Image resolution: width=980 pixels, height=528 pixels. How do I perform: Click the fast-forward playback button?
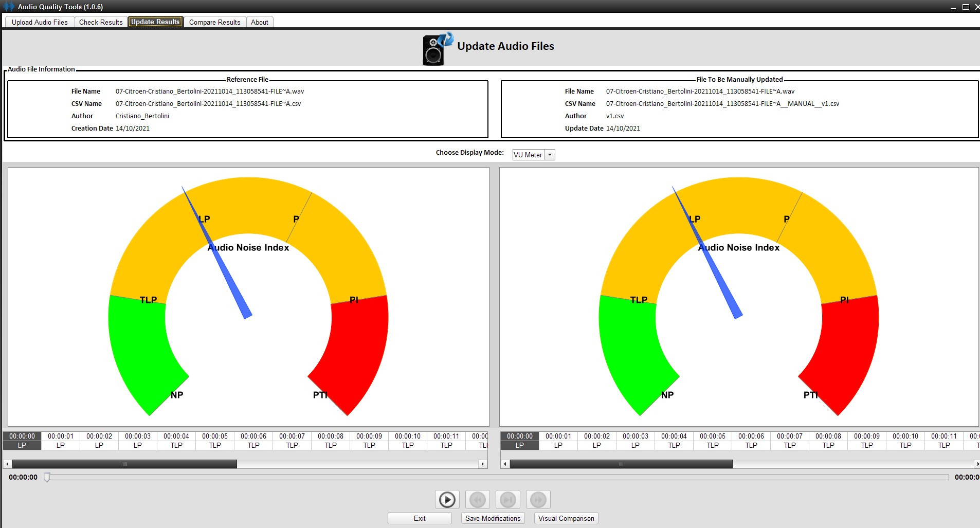(538, 499)
